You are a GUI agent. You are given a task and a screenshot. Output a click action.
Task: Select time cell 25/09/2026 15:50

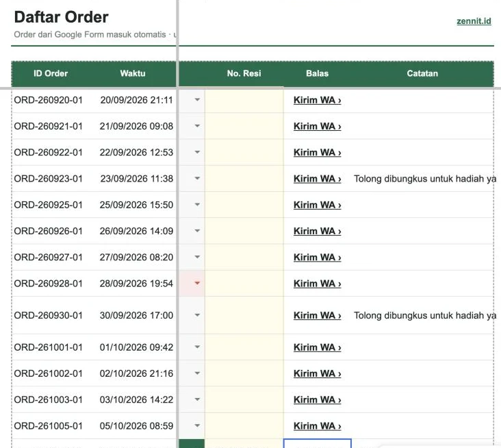136,205
